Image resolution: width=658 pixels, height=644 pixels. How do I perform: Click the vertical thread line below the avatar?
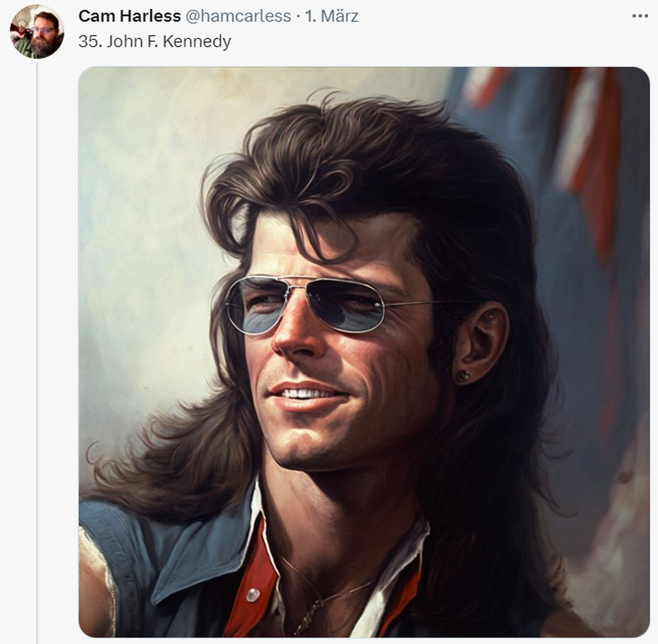click(37, 351)
